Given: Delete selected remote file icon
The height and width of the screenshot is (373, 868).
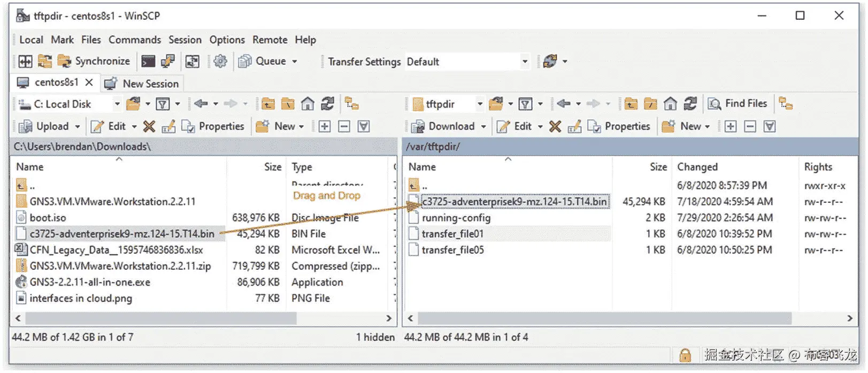Looking at the screenshot, I should (x=555, y=126).
